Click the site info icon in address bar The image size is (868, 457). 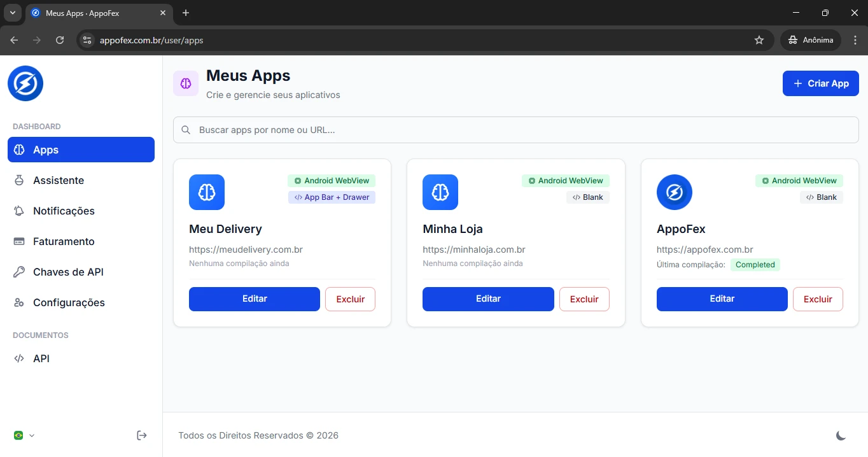(88, 40)
